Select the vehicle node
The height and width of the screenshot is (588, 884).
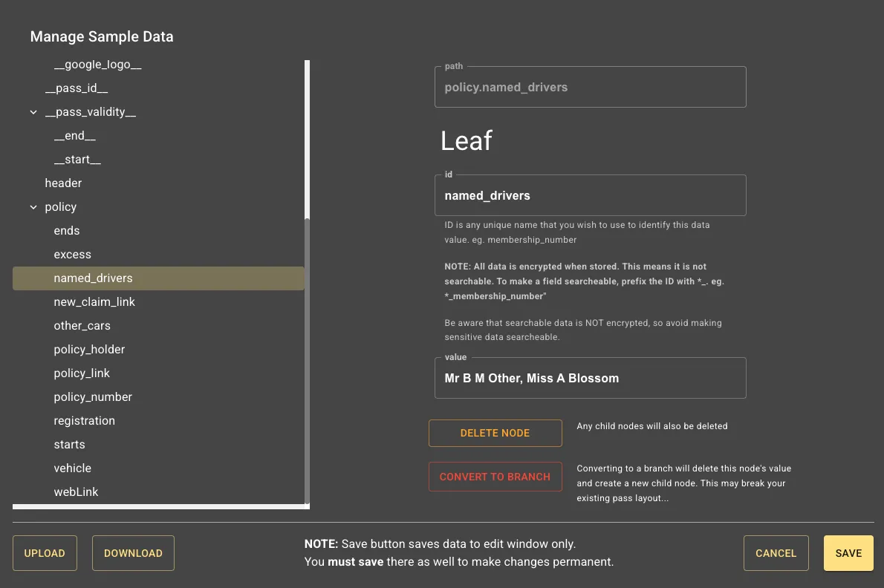coord(72,468)
